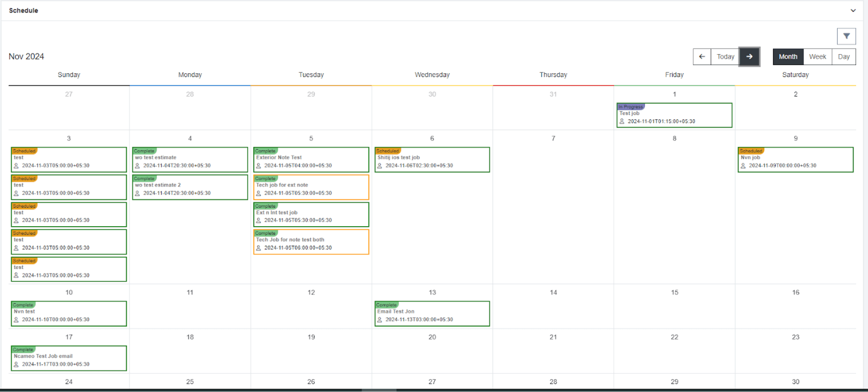Open Tech Job for note test both

311,242
